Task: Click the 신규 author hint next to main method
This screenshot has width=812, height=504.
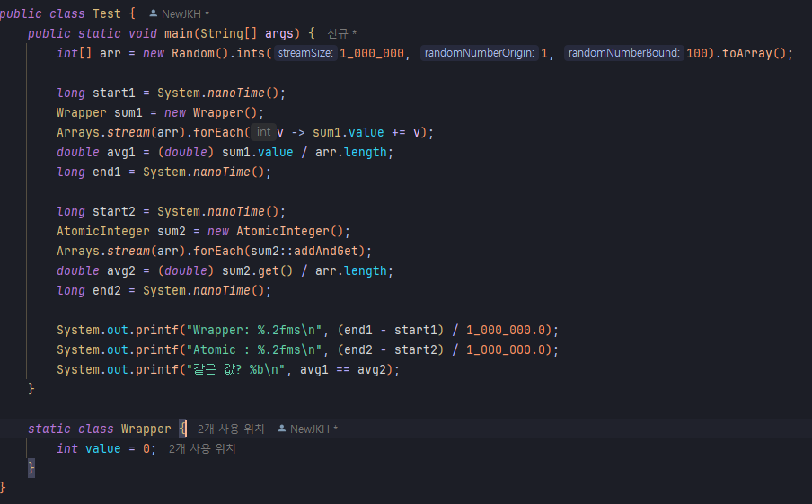Action: pos(342,33)
